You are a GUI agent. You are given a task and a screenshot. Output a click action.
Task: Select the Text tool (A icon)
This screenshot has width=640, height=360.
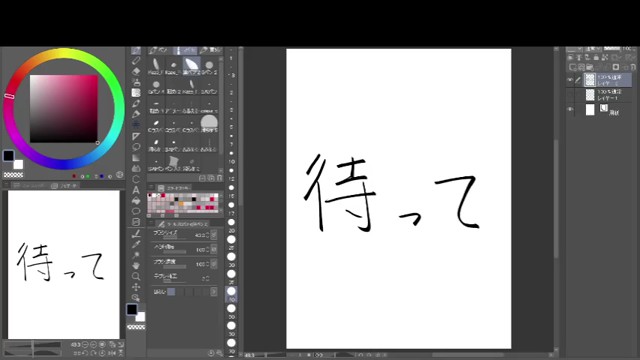click(136, 190)
